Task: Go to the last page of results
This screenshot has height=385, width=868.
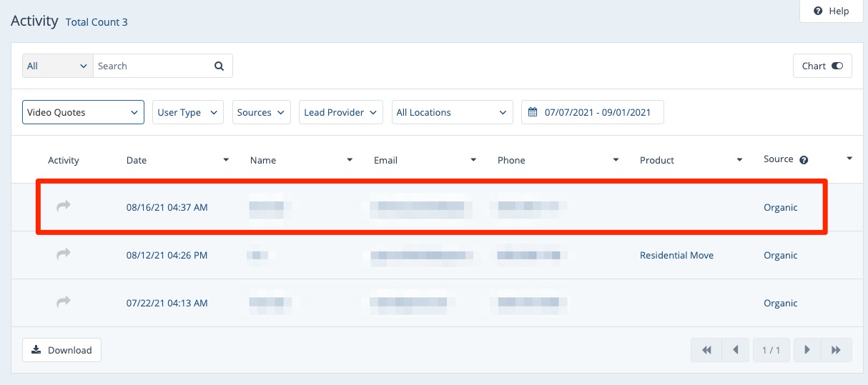Action: [x=835, y=350]
